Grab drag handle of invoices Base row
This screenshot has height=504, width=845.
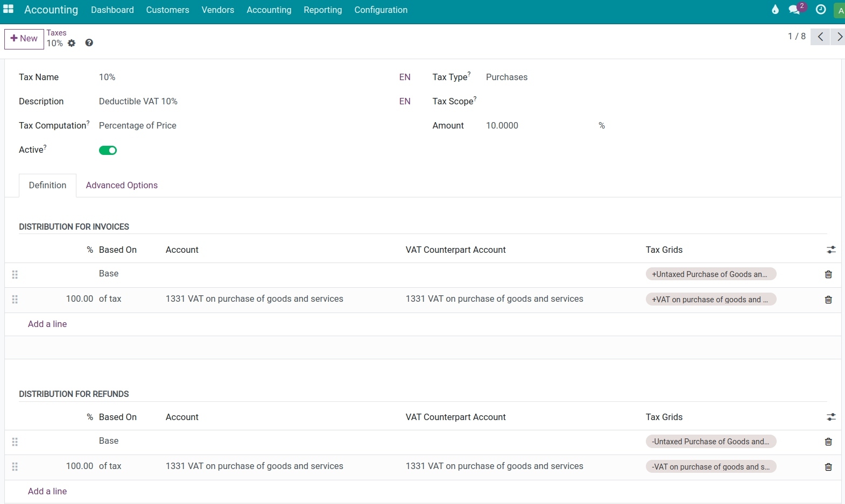(x=15, y=274)
